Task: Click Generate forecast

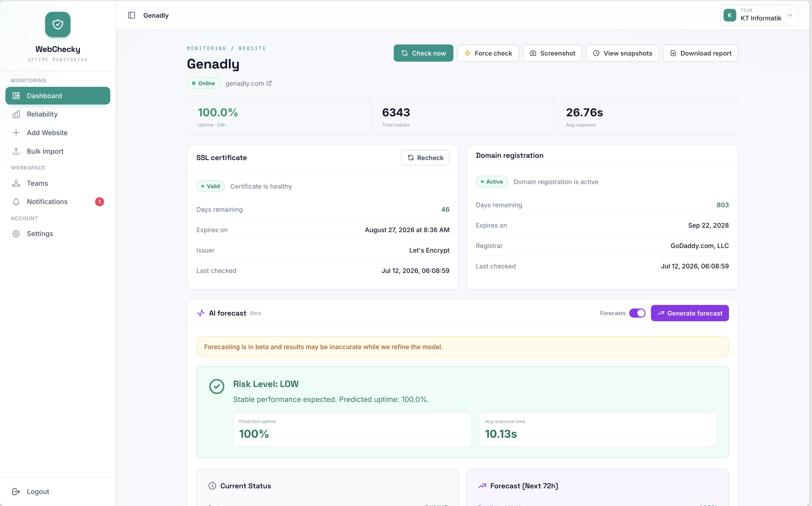Action: (x=690, y=313)
